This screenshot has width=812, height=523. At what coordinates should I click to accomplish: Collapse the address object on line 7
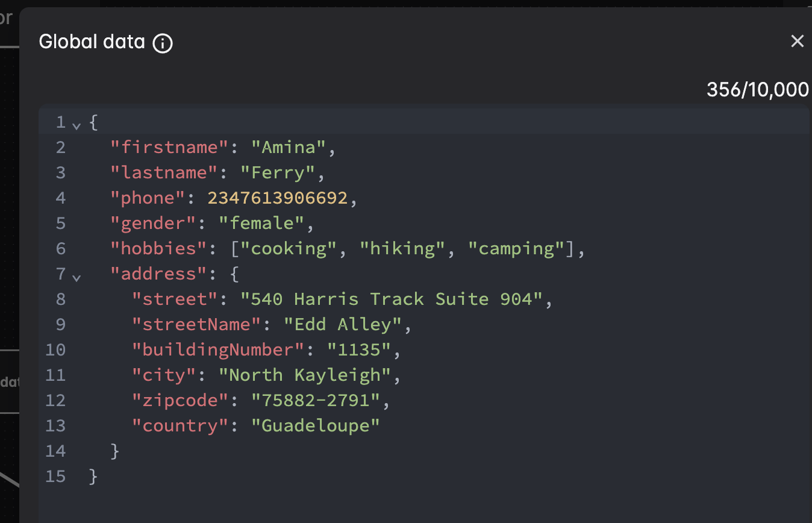(x=77, y=278)
